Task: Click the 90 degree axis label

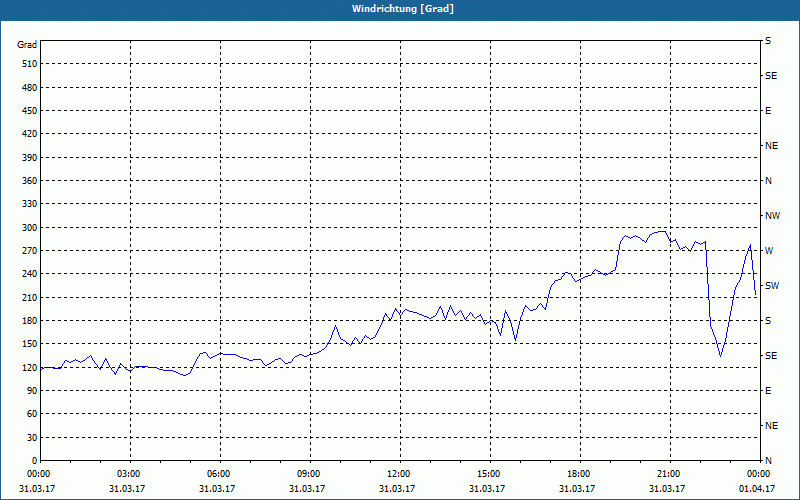Action: click(32, 390)
